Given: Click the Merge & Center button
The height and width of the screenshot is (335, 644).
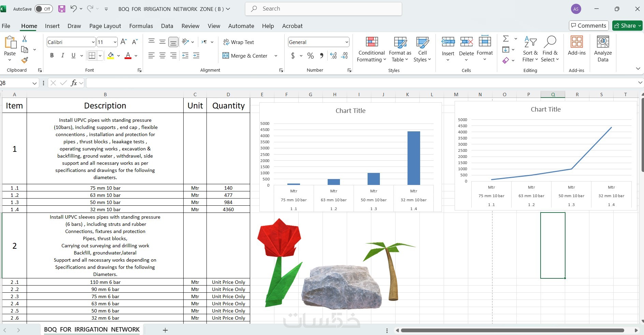Looking at the screenshot, I should point(245,56).
